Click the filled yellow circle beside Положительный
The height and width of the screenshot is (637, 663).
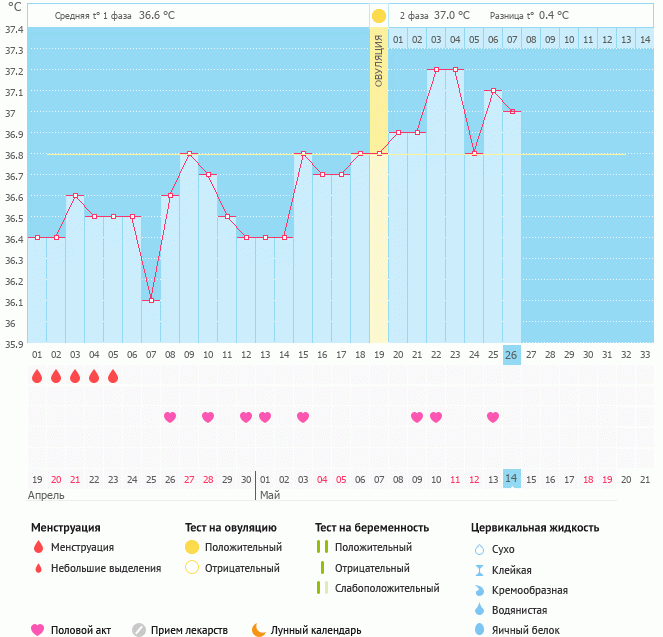(x=192, y=547)
